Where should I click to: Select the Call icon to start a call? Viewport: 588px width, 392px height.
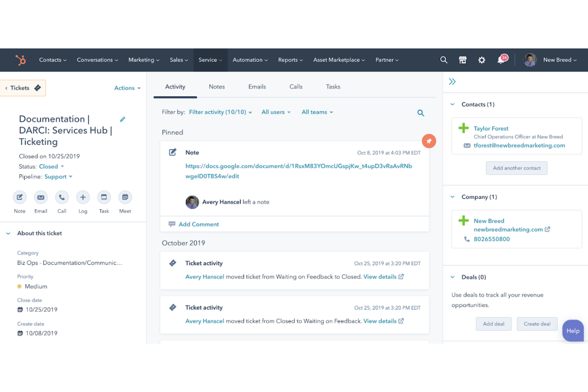coord(62,197)
